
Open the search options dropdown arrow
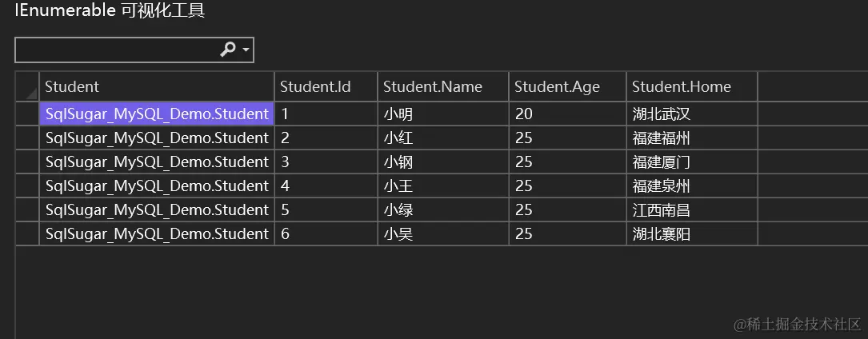point(246,51)
